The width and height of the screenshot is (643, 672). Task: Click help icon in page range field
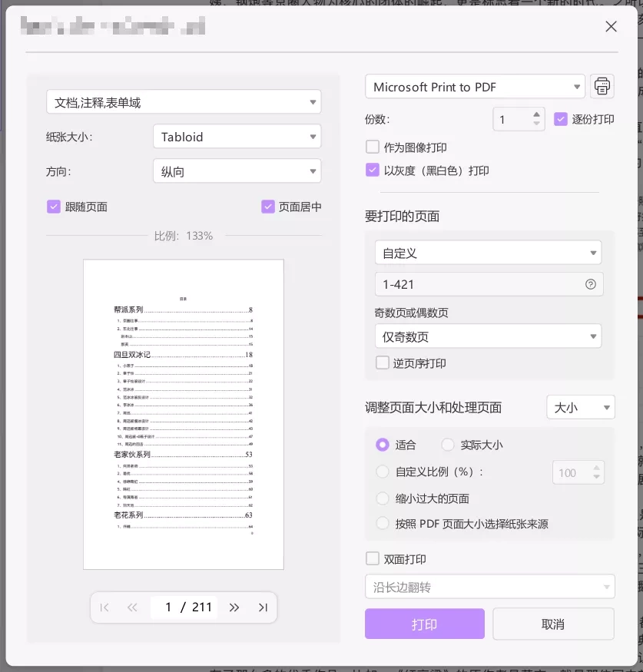pos(590,284)
